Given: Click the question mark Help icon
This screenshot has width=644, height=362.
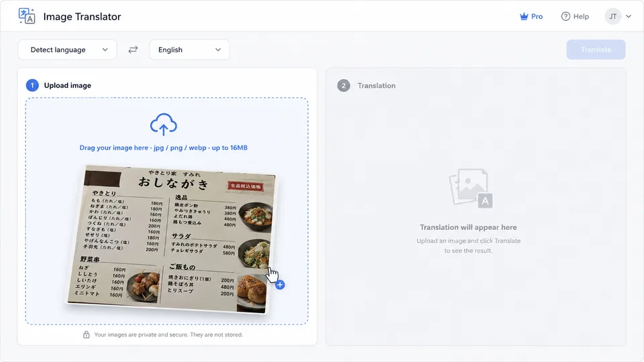Looking at the screenshot, I should click(566, 16).
